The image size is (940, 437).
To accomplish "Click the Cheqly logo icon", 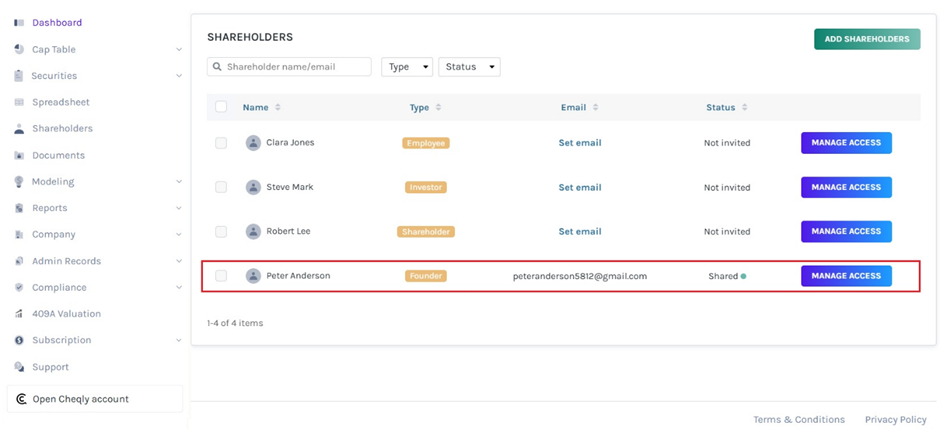I will (x=21, y=399).
